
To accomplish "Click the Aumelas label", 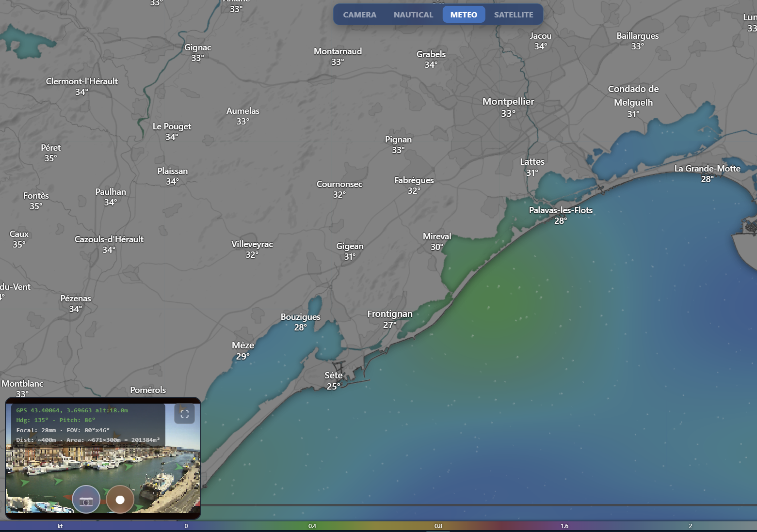I will click(x=243, y=111).
